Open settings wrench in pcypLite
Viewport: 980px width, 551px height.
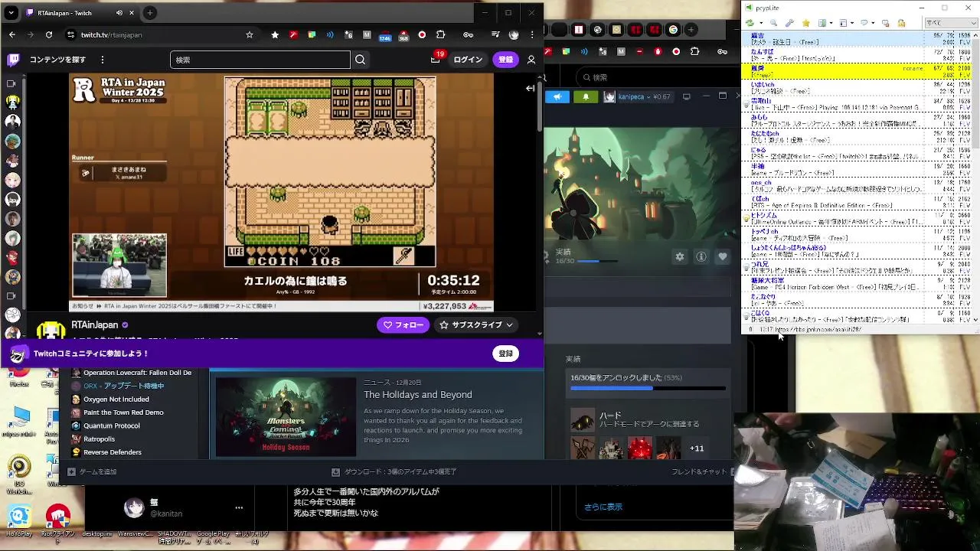789,24
